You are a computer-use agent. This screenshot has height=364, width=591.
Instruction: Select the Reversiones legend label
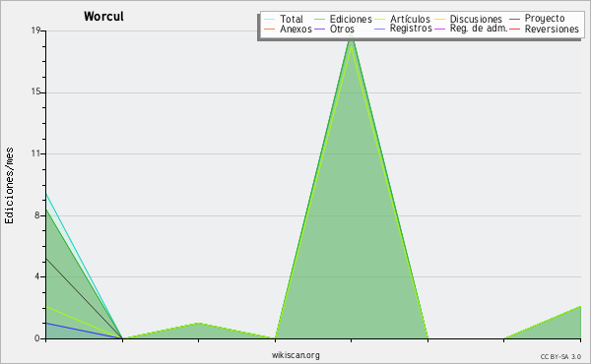coord(552,29)
